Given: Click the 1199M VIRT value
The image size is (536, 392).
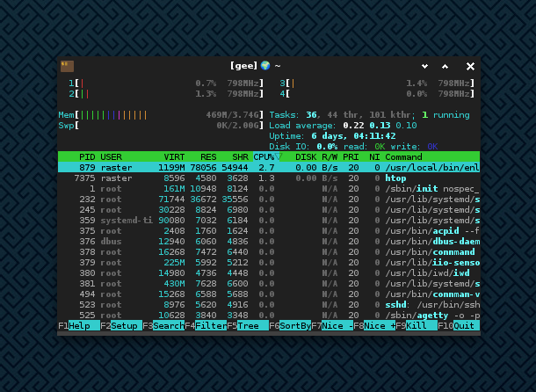Looking at the screenshot, I should 171,168.
